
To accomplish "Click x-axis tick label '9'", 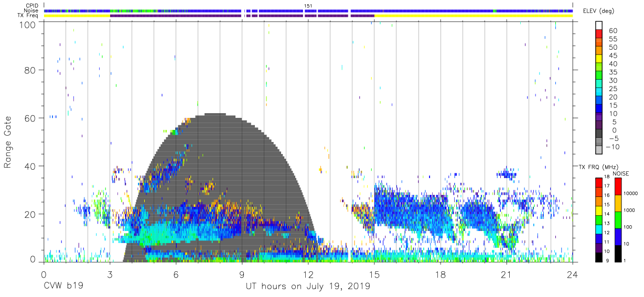I will pos(242,273).
